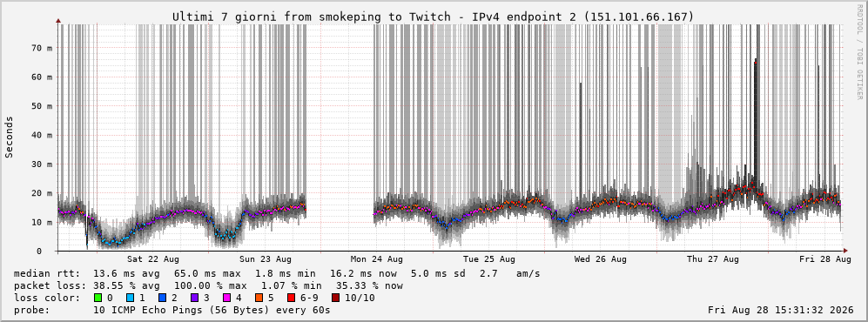The height and width of the screenshot is (322, 868).
Task: Click the '60 m' y-axis tick label
Action: (x=42, y=77)
